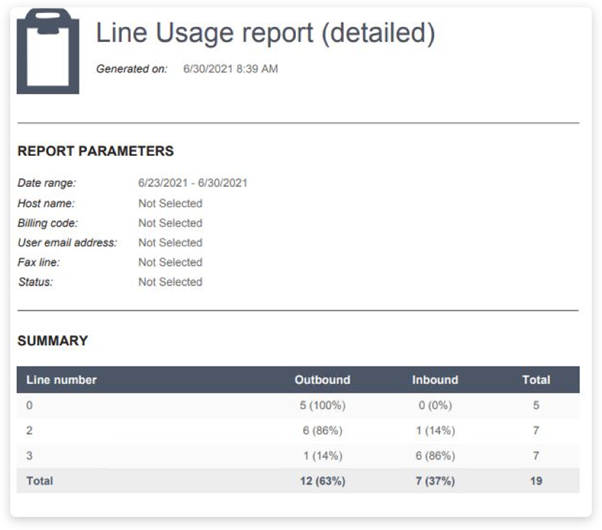This screenshot has width=602, height=530.
Task: Click the User email address value
Action: tap(170, 242)
